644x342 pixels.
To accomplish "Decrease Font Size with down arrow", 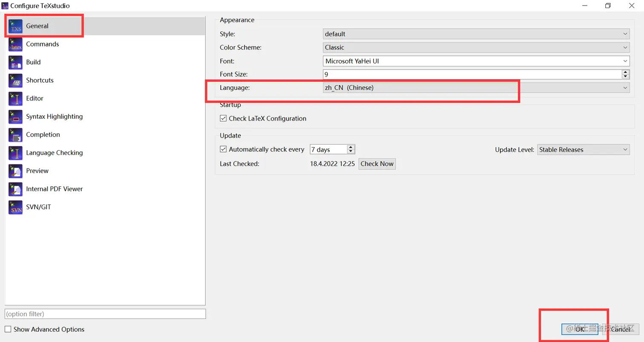I will pyautogui.click(x=625, y=77).
